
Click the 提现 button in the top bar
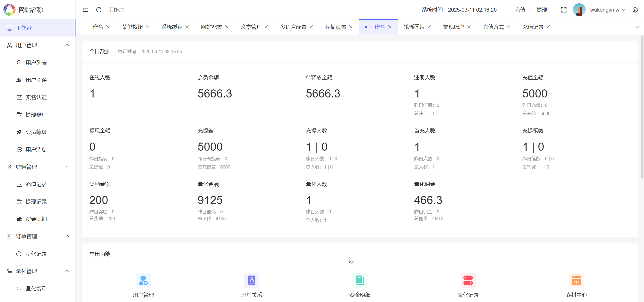(x=542, y=10)
